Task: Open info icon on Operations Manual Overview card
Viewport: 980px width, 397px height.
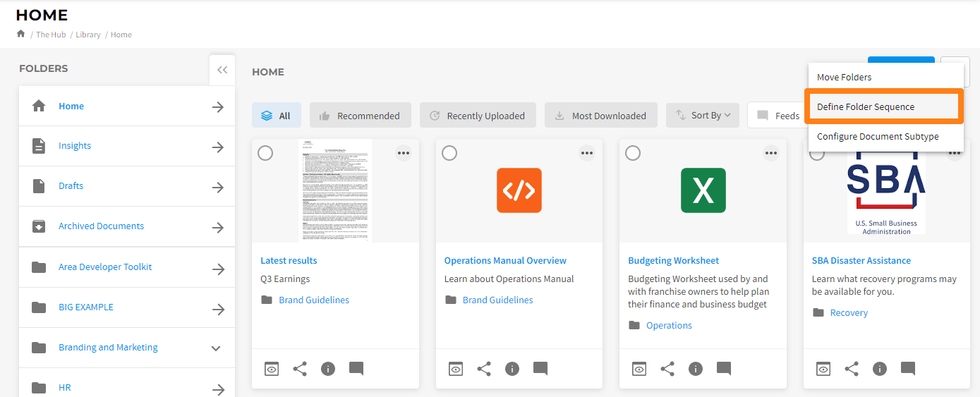Action: (512, 369)
